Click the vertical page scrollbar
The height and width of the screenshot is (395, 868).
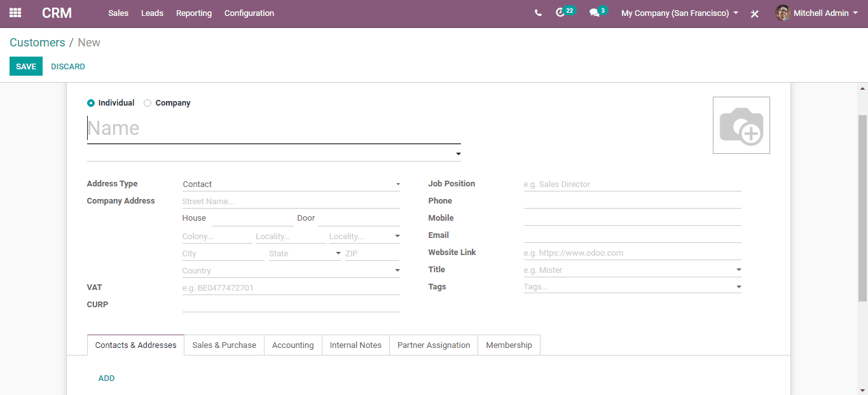[862, 207]
